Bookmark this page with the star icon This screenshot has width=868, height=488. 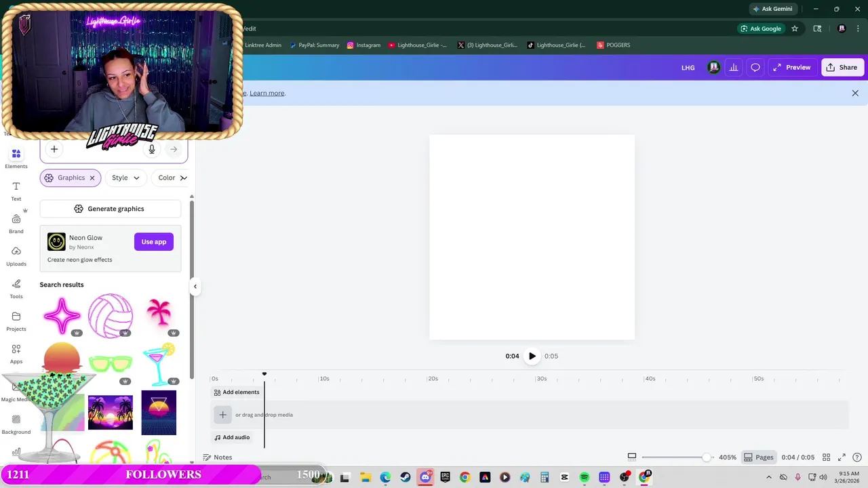click(795, 28)
